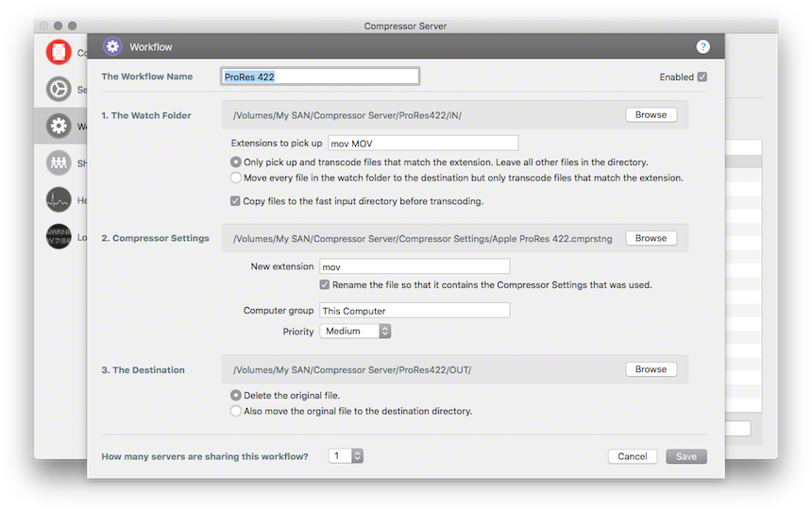Click the watch folder path '/Volumes/My SAN/Compressor Server/ProRes422/IN/'

point(347,115)
